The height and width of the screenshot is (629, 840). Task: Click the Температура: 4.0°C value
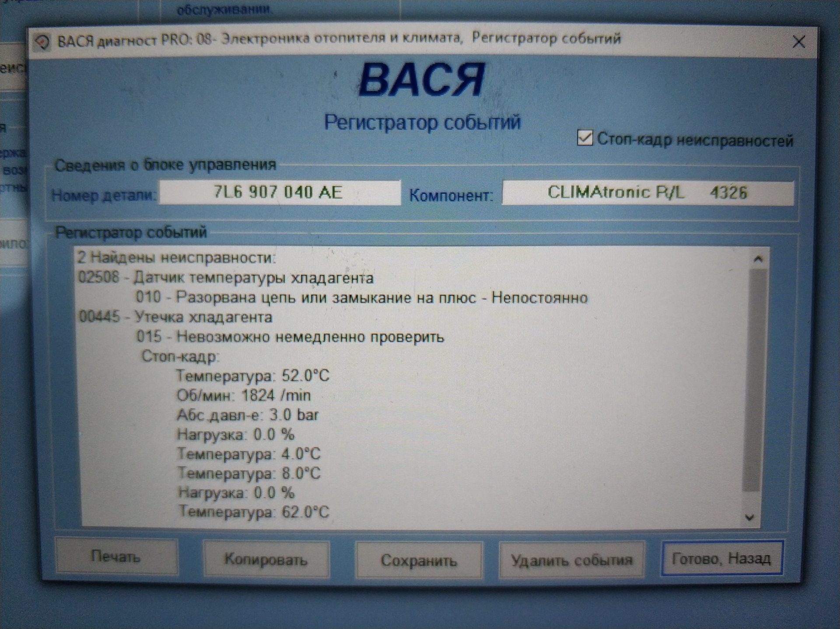pyautogui.click(x=249, y=453)
